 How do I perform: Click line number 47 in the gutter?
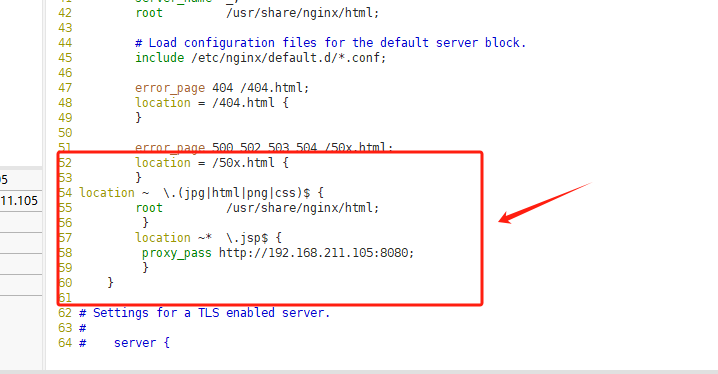point(65,88)
